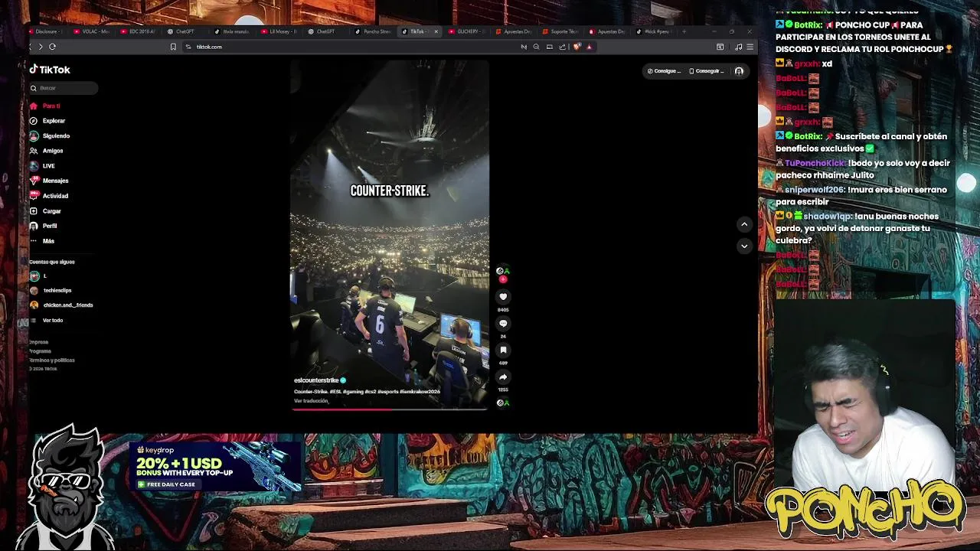Click the tiktok.com address bar
980x551 pixels.
(x=209, y=47)
